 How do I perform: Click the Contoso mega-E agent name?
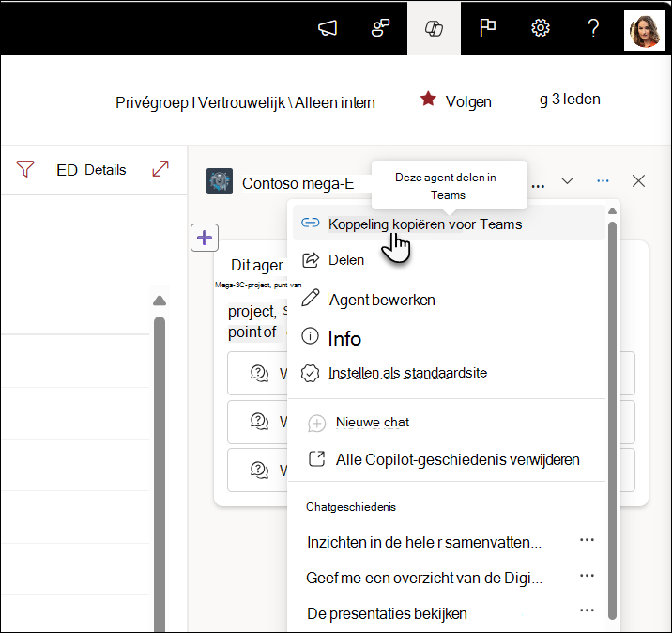(x=298, y=183)
